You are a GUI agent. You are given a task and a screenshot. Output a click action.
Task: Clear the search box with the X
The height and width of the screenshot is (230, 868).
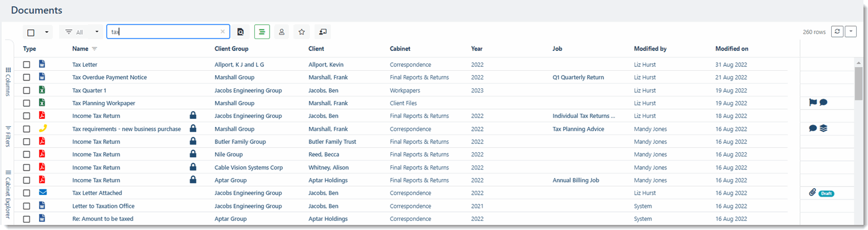coord(223,32)
